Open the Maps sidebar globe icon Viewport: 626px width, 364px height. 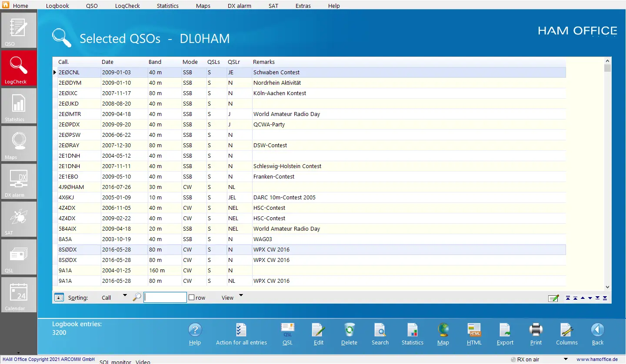19,143
